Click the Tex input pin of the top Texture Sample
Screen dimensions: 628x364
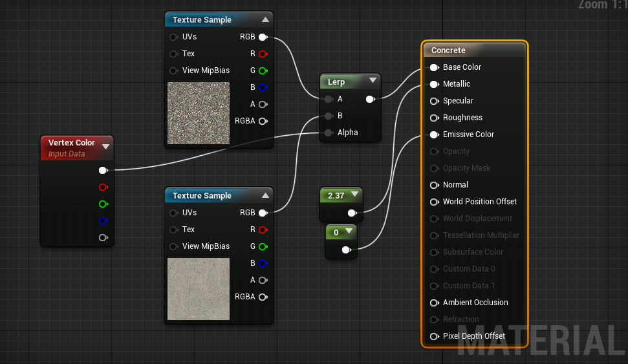click(173, 54)
